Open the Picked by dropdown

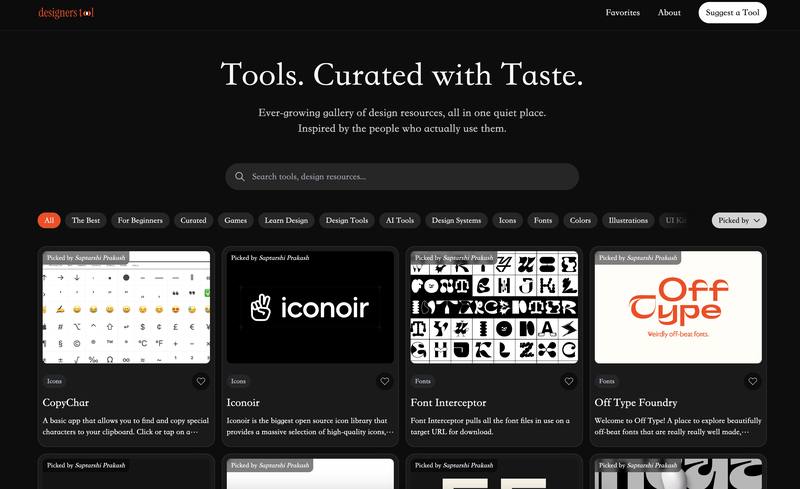[x=739, y=221]
